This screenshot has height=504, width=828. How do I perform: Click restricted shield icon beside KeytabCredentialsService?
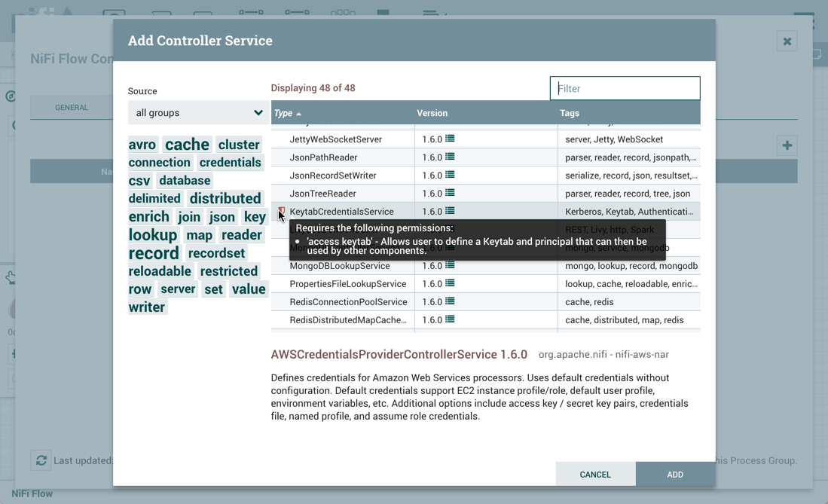tap(282, 212)
